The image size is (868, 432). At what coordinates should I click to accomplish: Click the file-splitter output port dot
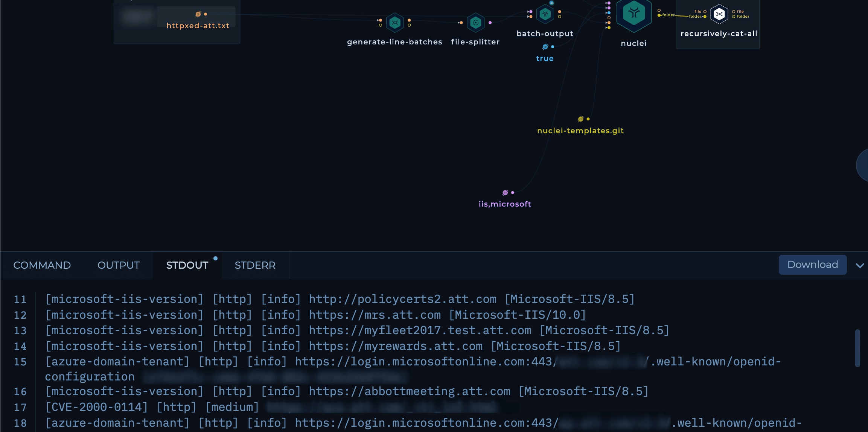tap(490, 23)
